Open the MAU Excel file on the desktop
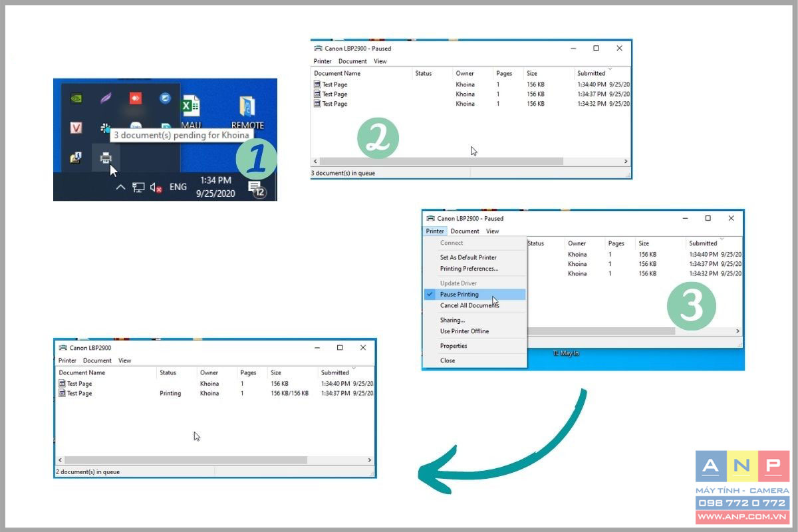The image size is (798, 532). [x=191, y=112]
